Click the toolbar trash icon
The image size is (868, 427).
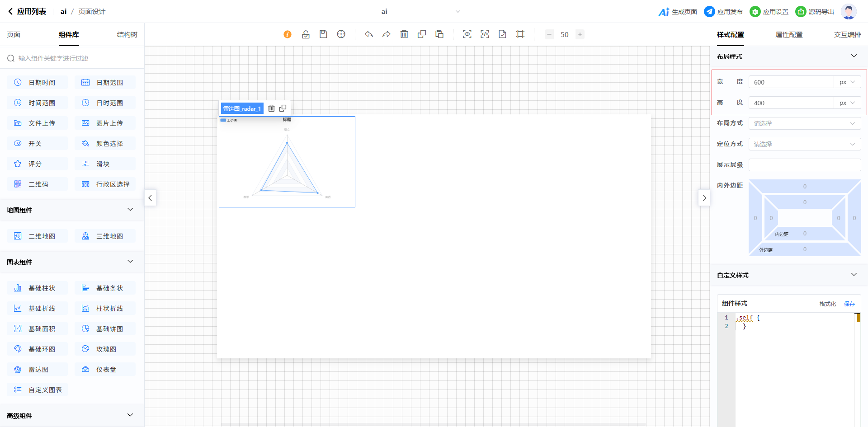click(x=404, y=34)
